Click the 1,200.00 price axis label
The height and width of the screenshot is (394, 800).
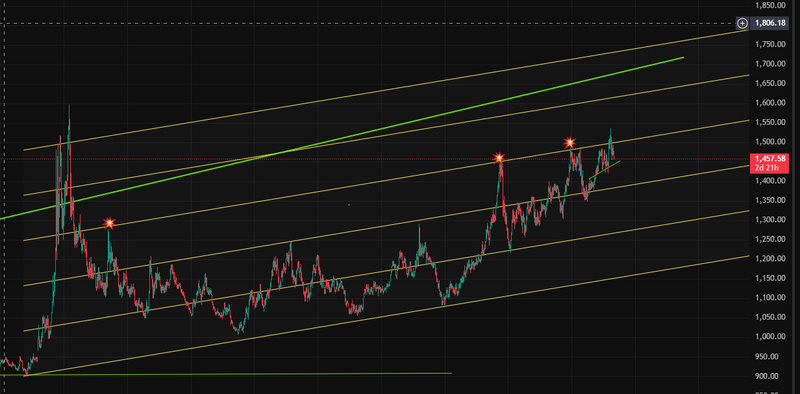pos(770,259)
